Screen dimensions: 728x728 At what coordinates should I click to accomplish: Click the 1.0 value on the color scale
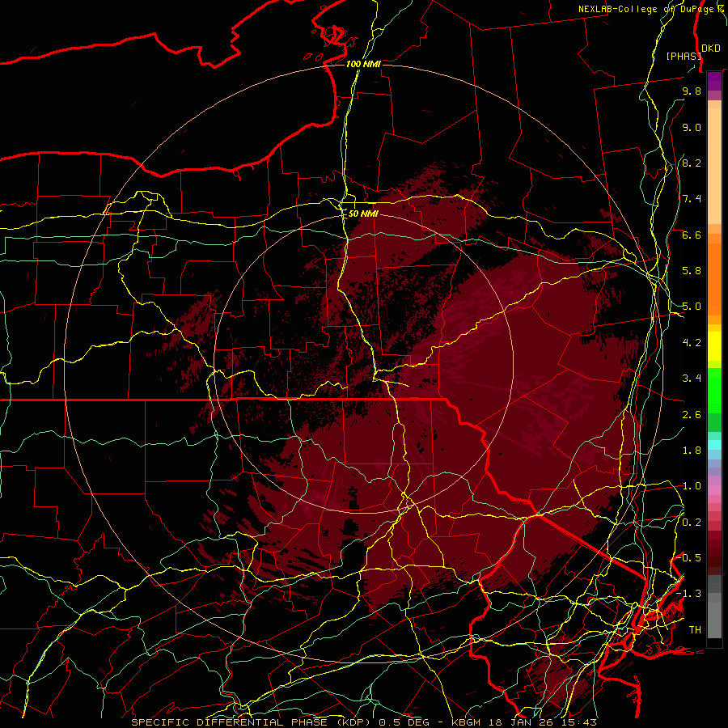point(692,486)
